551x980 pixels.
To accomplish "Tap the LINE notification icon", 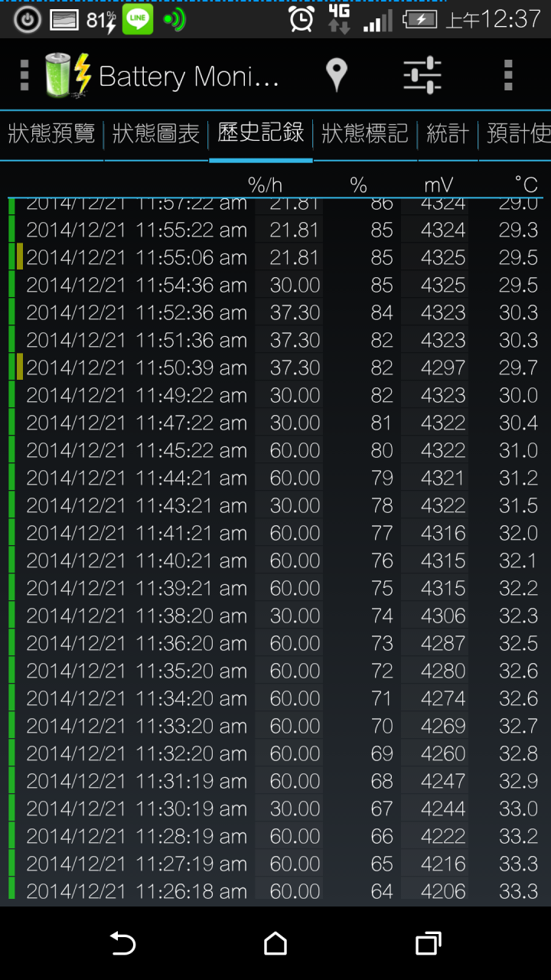I will click(138, 20).
